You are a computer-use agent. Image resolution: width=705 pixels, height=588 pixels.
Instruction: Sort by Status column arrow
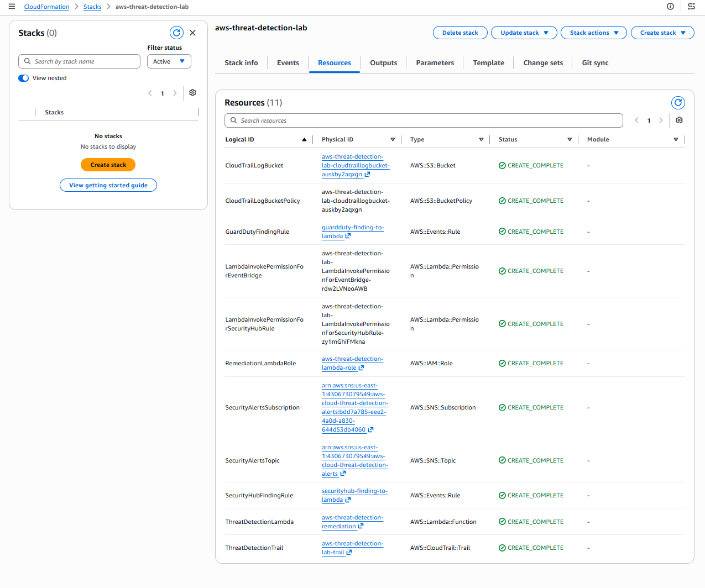pos(570,140)
